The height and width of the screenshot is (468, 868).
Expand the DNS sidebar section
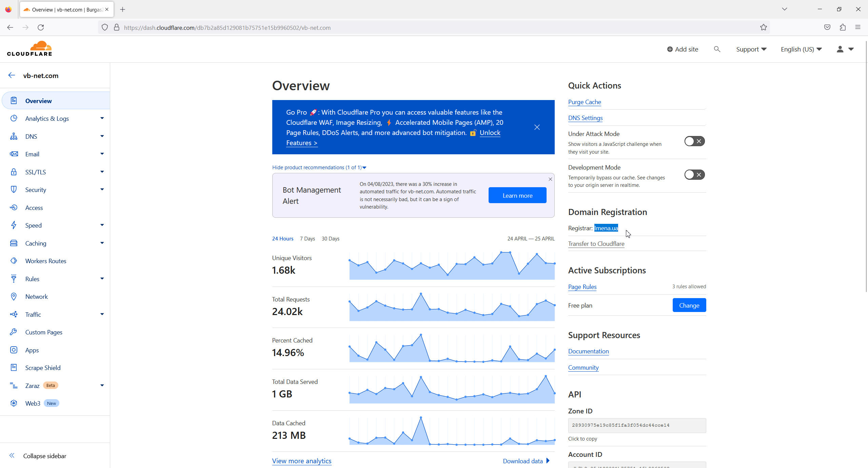coord(102,136)
